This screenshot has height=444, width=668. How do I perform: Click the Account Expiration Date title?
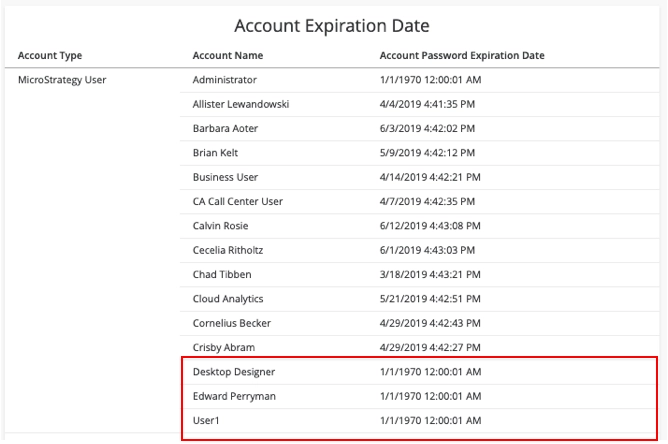(x=332, y=26)
